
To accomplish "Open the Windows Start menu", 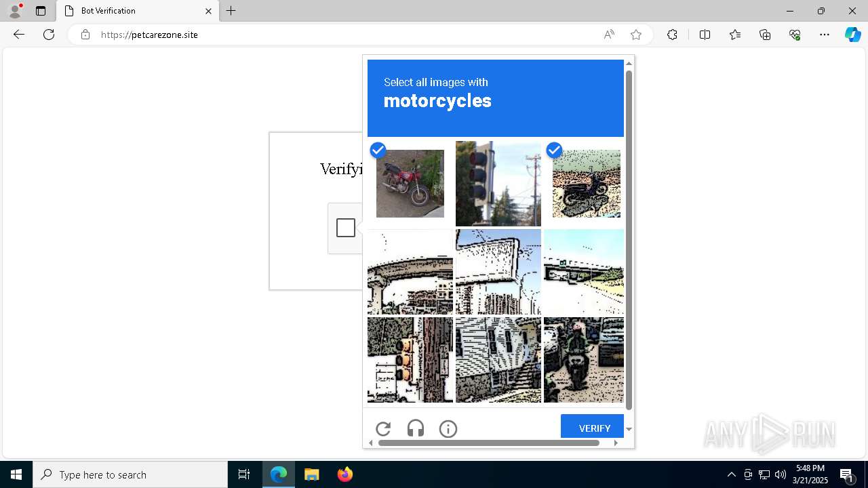I will click(x=16, y=474).
